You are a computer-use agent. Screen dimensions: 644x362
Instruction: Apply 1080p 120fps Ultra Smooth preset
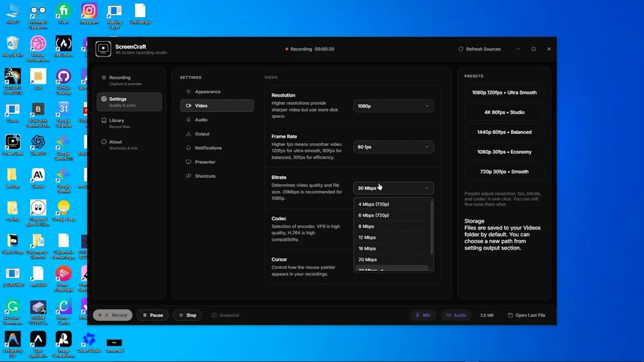point(504,93)
